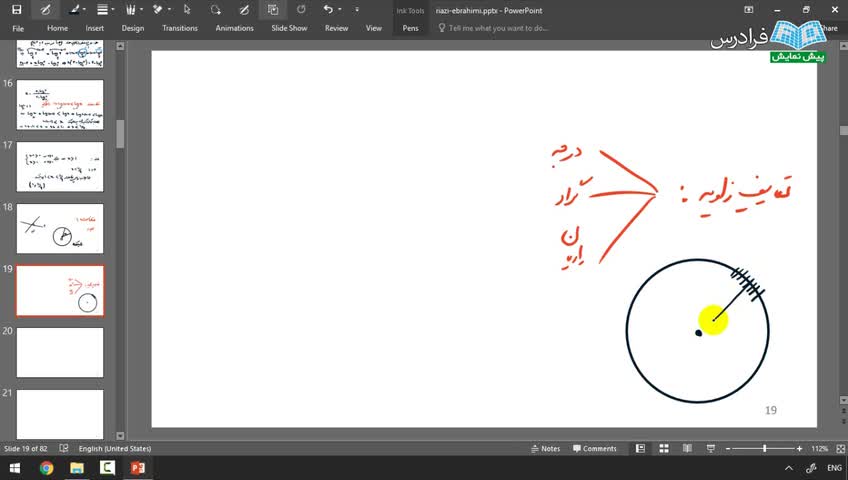Switch to the Select Objects arrow tool
This screenshot has height=480, width=848.
point(187,9)
